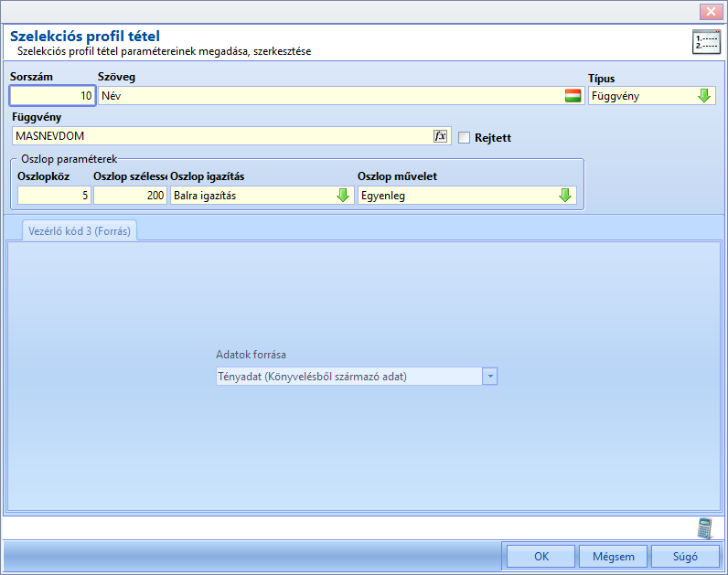Focus the Sorszám input field
The width and height of the screenshot is (728, 575).
(52, 96)
